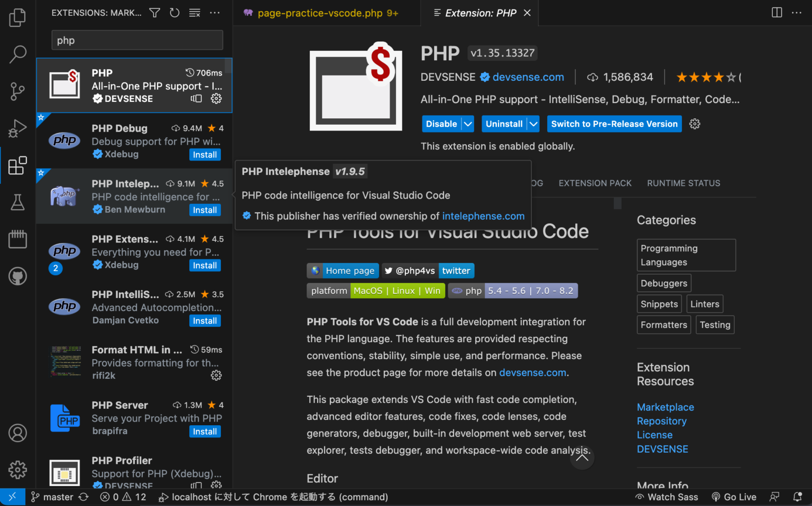This screenshot has width=812, height=506.
Task: Switch to the page-practice-vscode.php tab
Action: [x=320, y=13]
